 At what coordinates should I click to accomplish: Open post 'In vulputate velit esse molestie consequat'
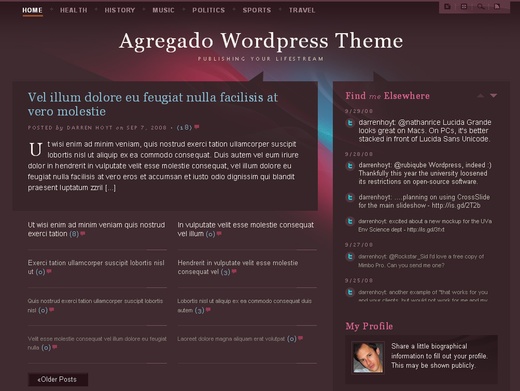pos(245,229)
